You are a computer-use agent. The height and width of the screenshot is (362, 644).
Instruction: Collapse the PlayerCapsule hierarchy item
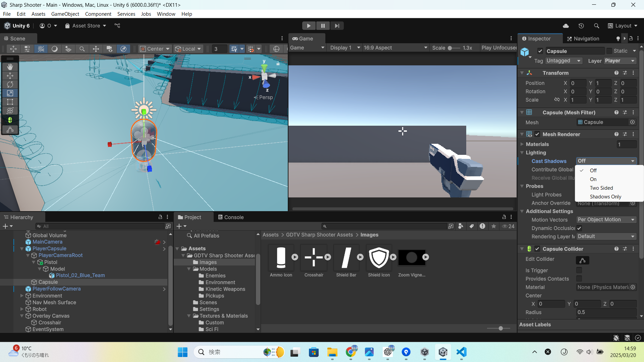(x=21, y=248)
